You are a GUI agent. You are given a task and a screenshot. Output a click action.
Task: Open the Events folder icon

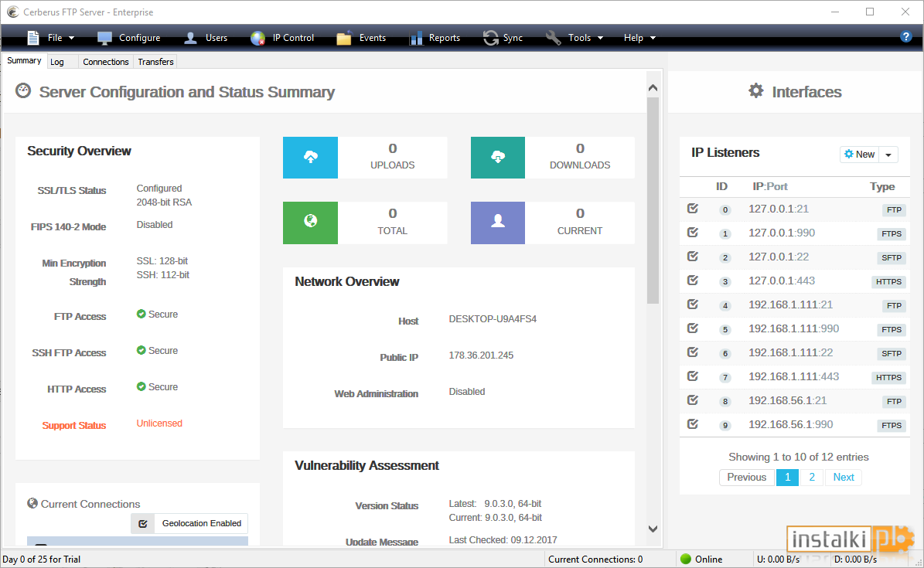coord(344,38)
